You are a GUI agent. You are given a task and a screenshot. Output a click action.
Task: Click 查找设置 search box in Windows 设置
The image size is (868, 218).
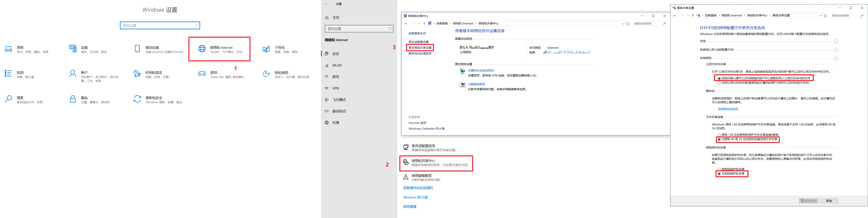pos(160,26)
